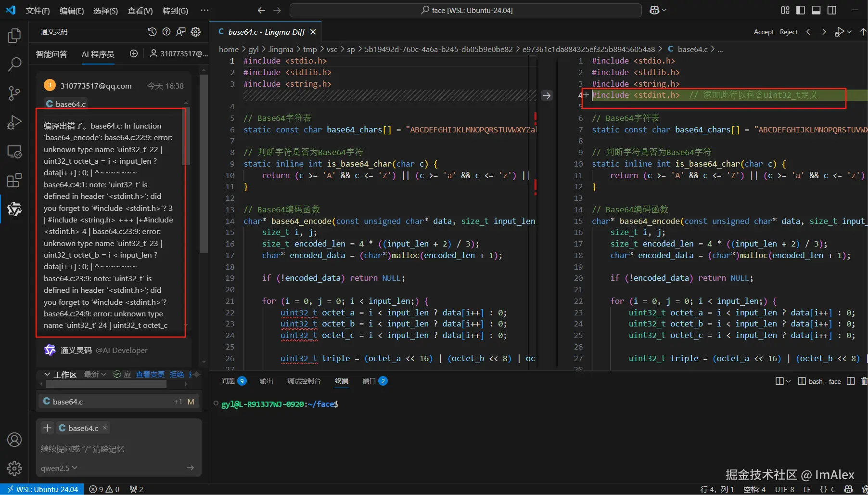This screenshot has height=495, width=868.
Task: Open Run and Debug view
Action: point(14,123)
